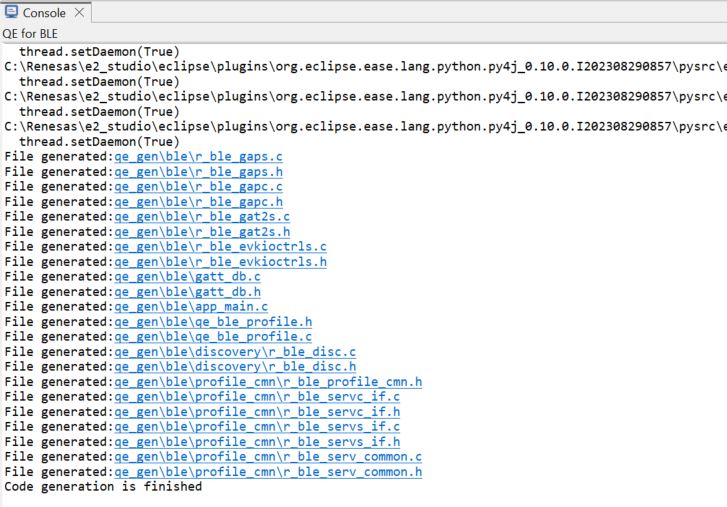This screenshot has width=727, height=507.
Task: Open discovery\r_ble_disc.c file link
Action: coord(235,352)
